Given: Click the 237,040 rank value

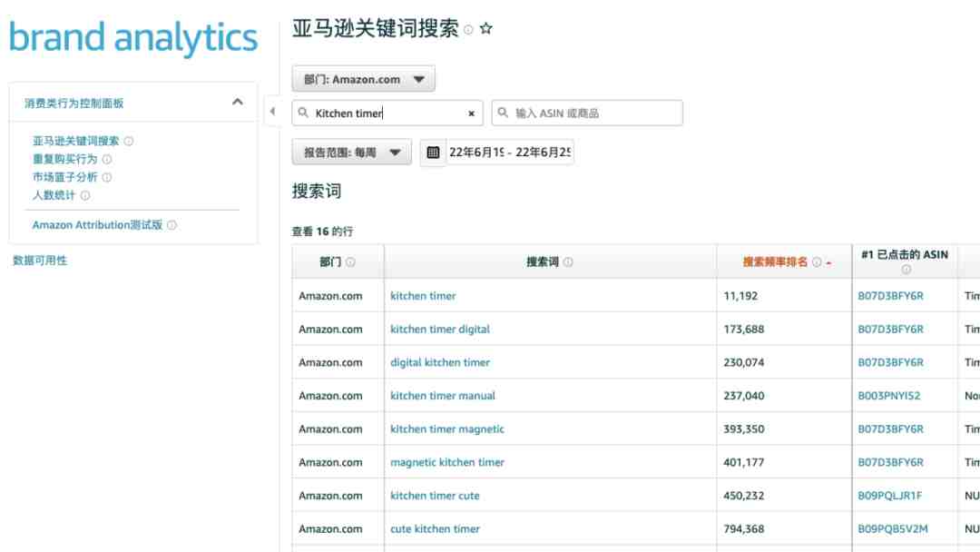Looking at the screenshot, I should point(744,396).
